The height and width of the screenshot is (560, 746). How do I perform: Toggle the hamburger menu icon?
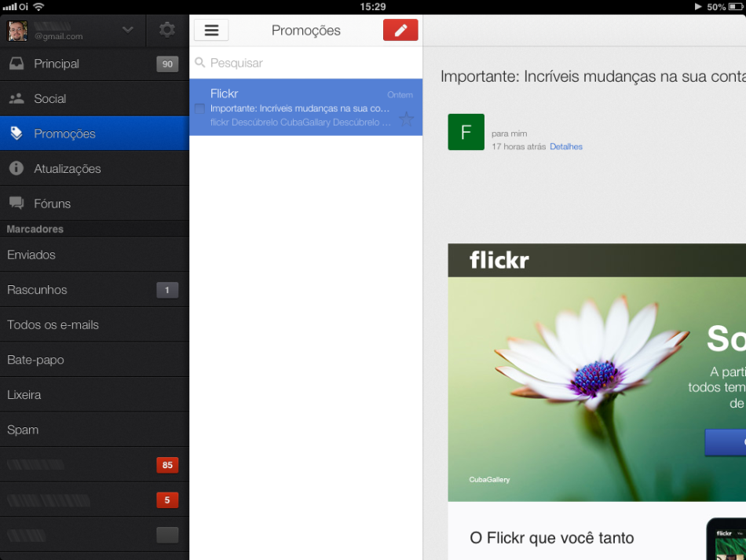click(x=211, y=31)
